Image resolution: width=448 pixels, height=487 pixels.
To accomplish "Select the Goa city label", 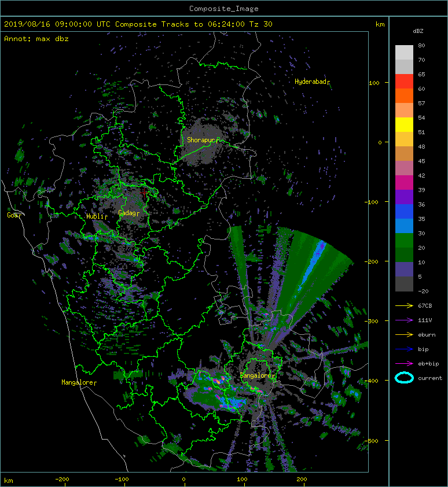I will tap(13, 215).
